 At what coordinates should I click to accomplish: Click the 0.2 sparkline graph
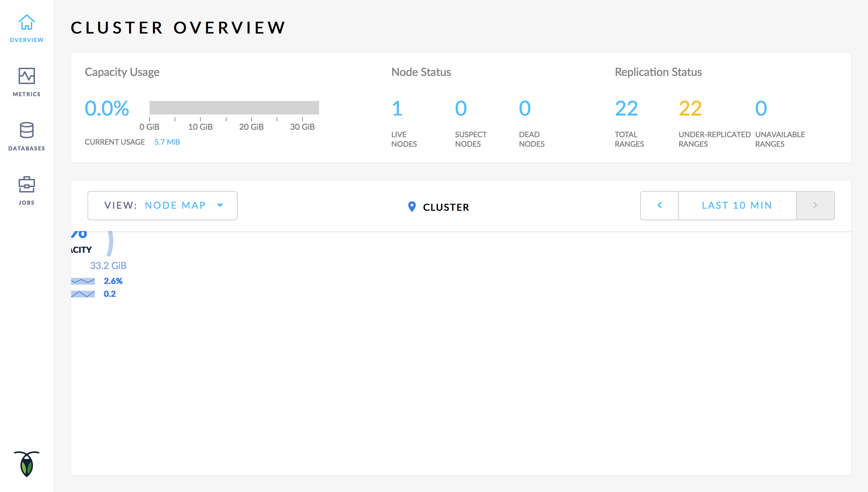[83, 294]
